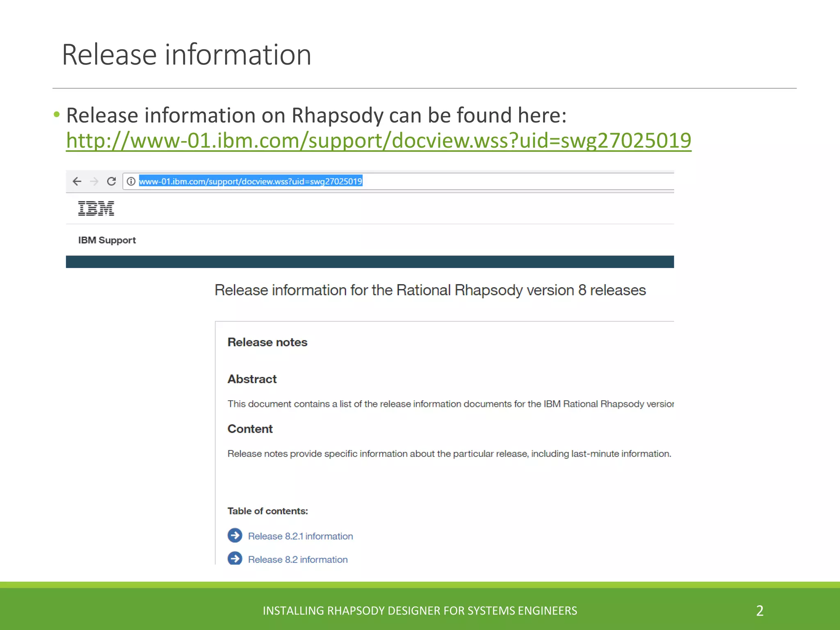The image size is (840, 630).
Task: Reload the IBM support page
Action: [x=111, y=181]
